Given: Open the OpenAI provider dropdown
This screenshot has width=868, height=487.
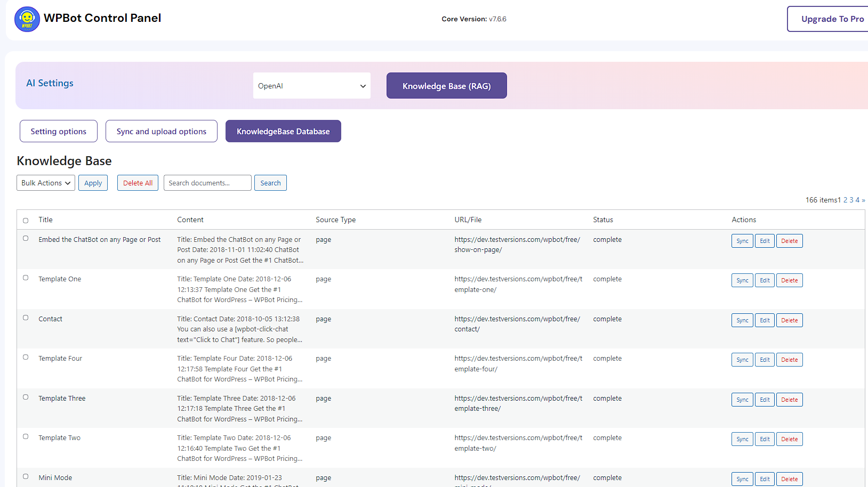Looking at the screenshot, I should (x=311, y=86).
